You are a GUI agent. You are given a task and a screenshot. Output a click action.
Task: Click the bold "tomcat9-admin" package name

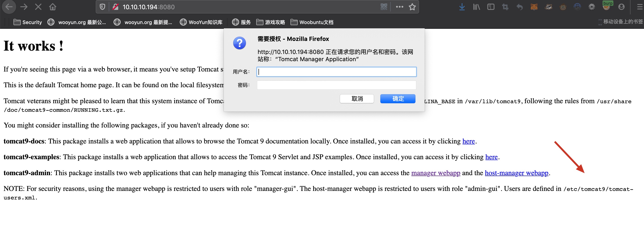click(27, 173)
